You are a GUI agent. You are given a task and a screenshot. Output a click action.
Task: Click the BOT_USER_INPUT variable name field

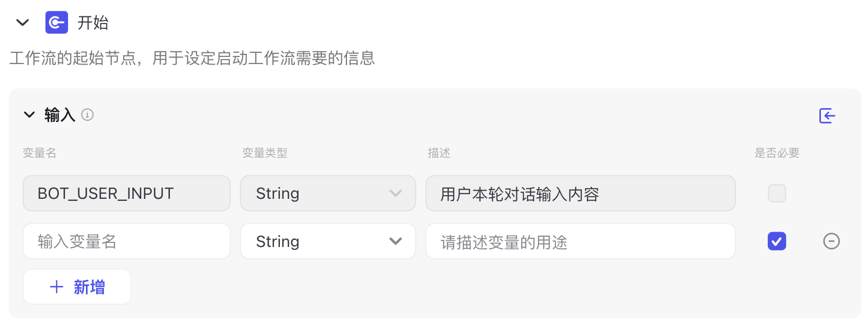(126, 193)
